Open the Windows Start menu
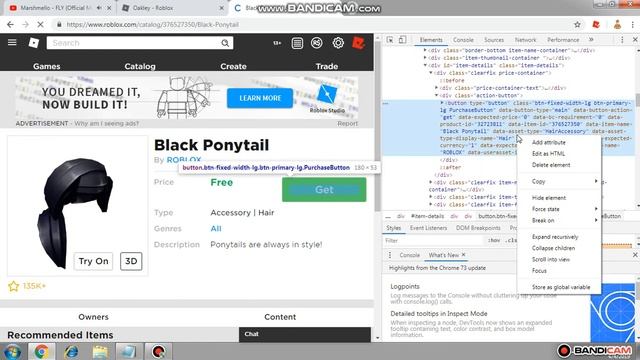640x360 pixels. point(12,351)
